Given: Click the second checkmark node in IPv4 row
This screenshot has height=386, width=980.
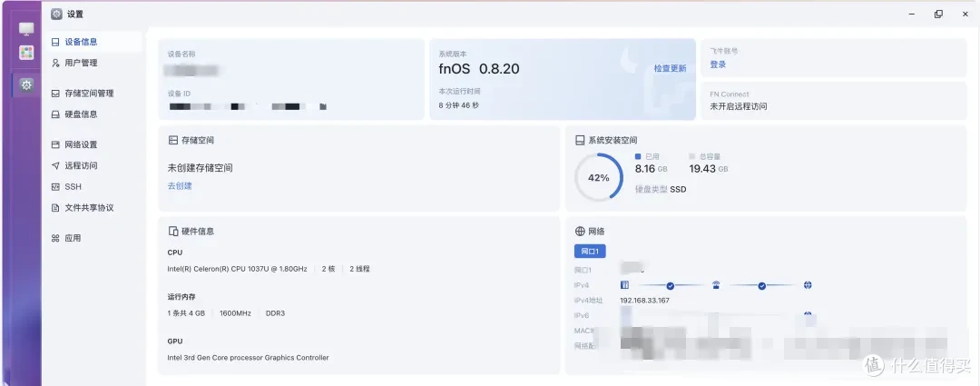Looking at the screenshot, I should [762, 286].
